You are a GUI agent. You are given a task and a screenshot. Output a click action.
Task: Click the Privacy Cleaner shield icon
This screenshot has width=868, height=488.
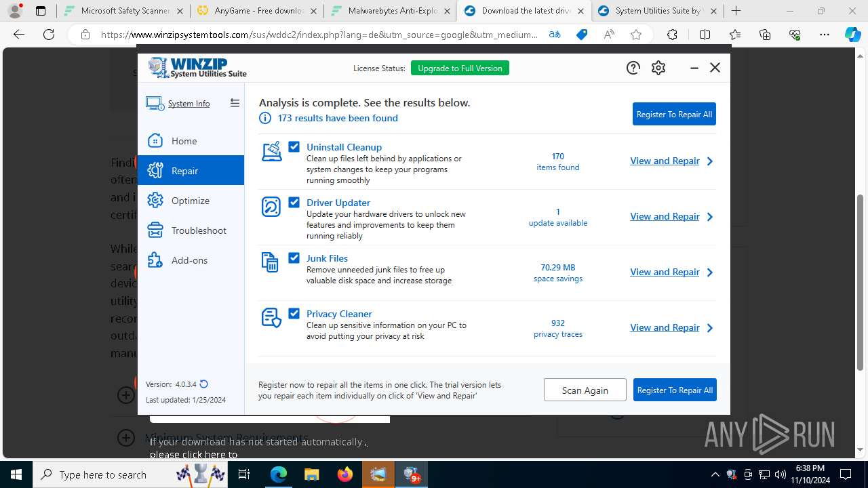(272, 318)
